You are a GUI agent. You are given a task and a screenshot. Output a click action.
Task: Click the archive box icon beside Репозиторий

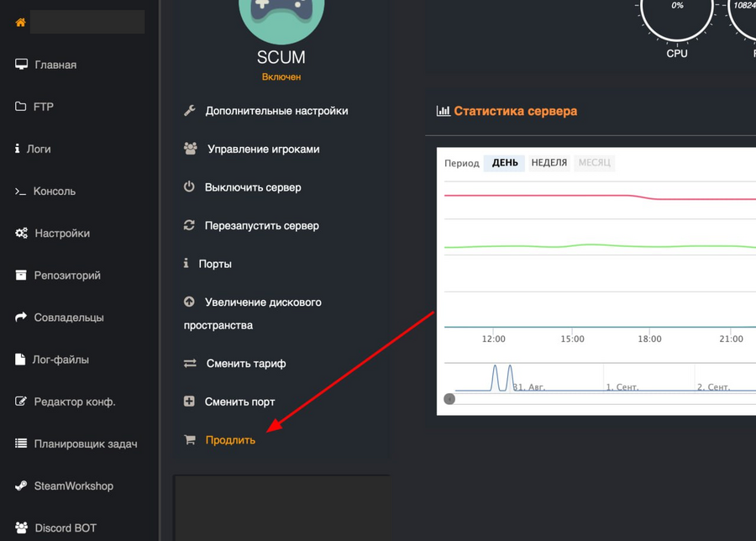pyautogui.click(x=21, y=276)
